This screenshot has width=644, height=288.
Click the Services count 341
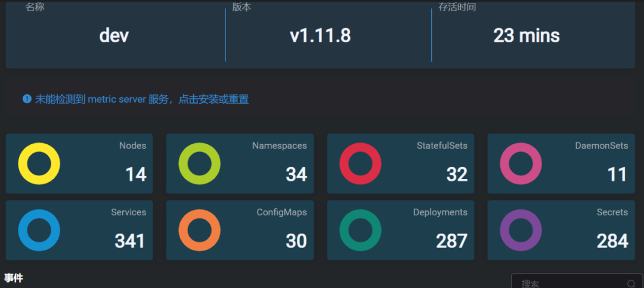(130, 241)
